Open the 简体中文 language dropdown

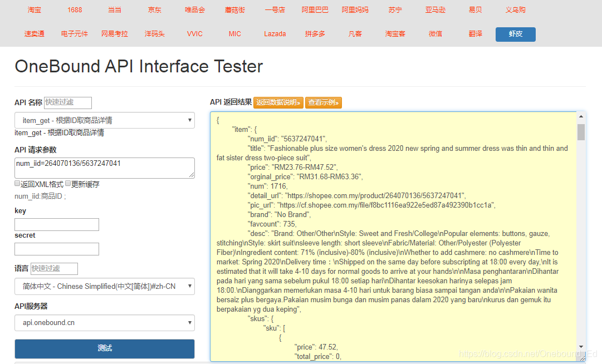(105, 287)
